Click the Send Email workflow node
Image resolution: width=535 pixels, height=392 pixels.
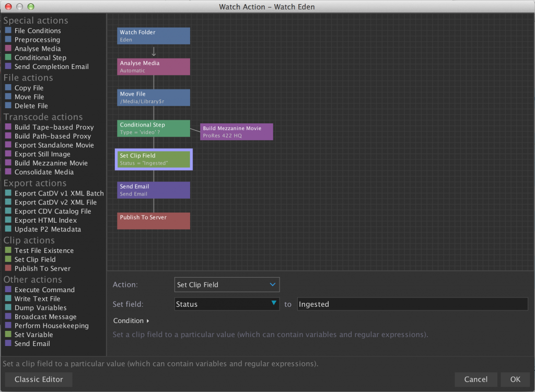[x=153, y=190]
